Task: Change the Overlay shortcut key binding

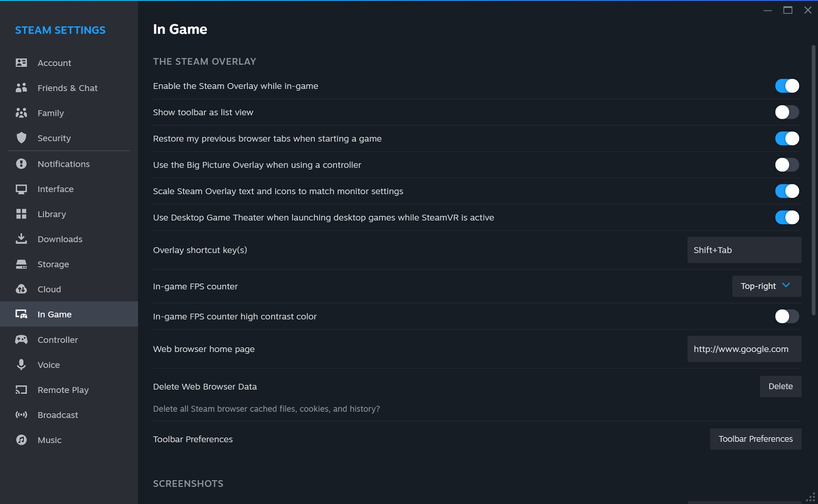Action: 743,250
